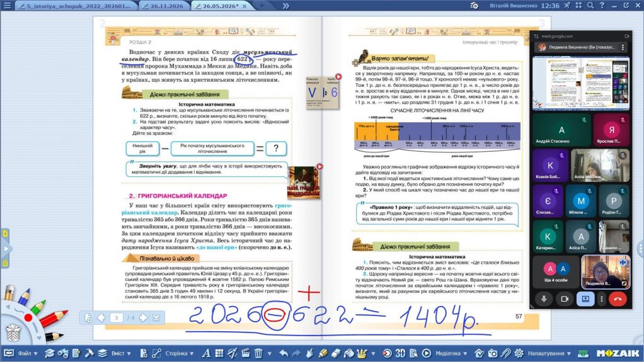Image resolution: width=644 pixels, height=362 pixels.
Task: Toggle microphone in Google Meet panel
Action: tap(544, 299)
